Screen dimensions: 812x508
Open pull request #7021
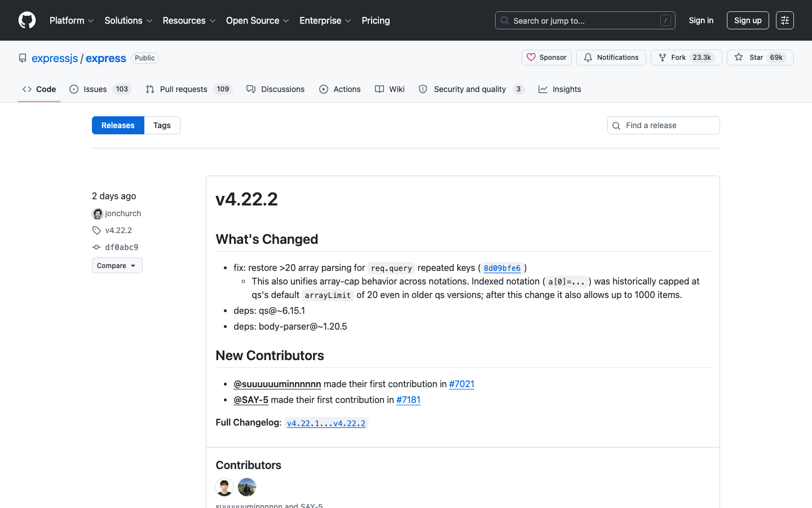click(x=461, y=384)
